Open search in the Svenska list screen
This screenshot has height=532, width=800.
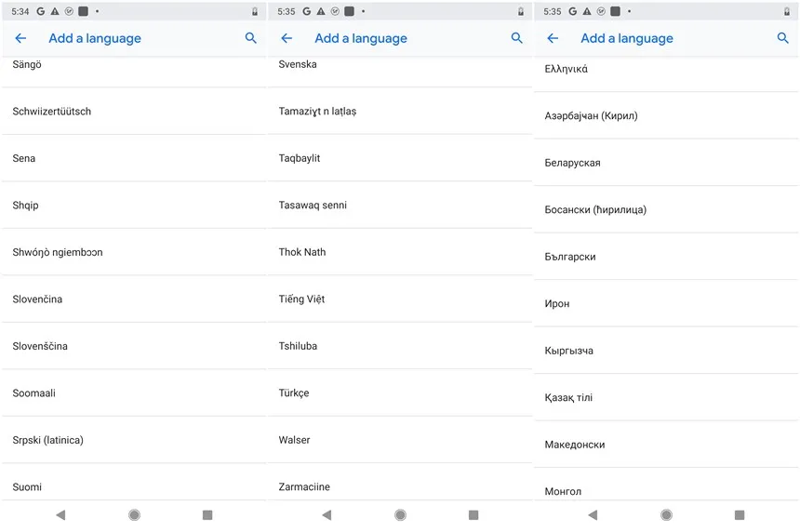click(x=517, y=38)
